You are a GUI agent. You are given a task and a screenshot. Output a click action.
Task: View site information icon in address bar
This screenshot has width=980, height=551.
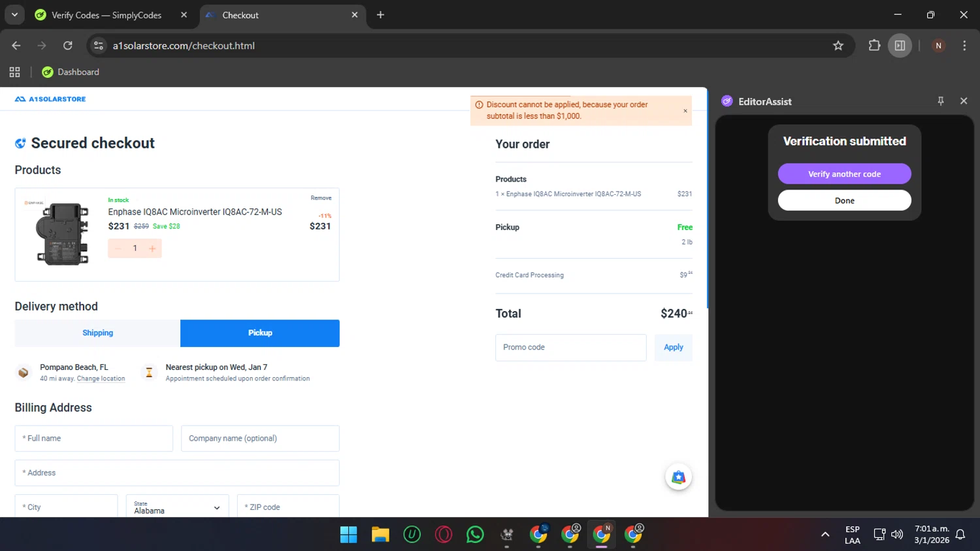[99, 46]
